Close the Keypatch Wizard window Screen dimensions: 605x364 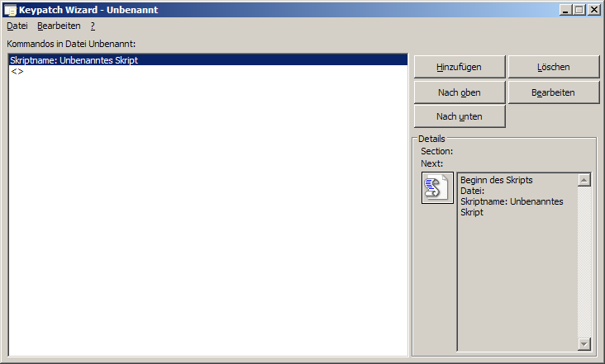pyautogui.click(x=593, y=10)
